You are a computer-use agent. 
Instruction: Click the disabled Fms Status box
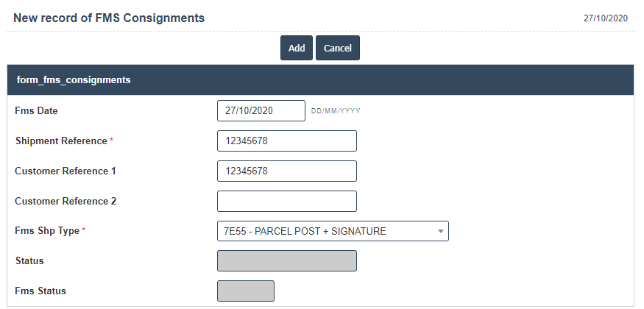point(246,291)
